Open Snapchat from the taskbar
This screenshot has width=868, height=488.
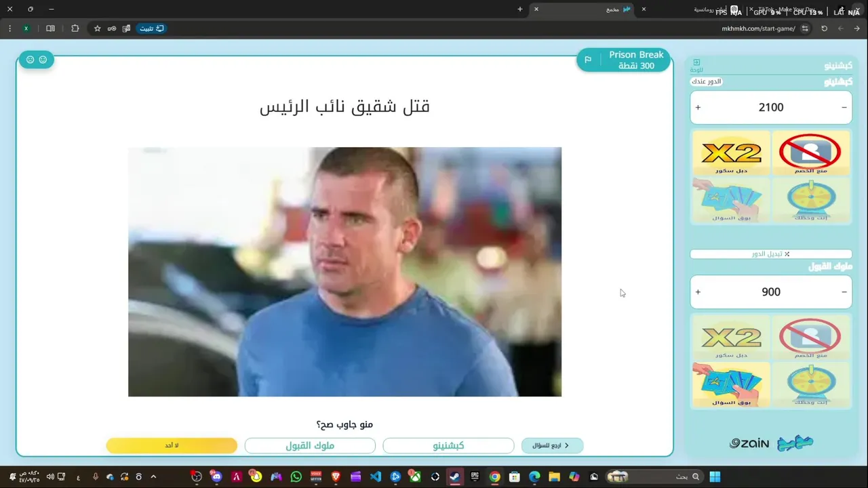coord(256,477)
